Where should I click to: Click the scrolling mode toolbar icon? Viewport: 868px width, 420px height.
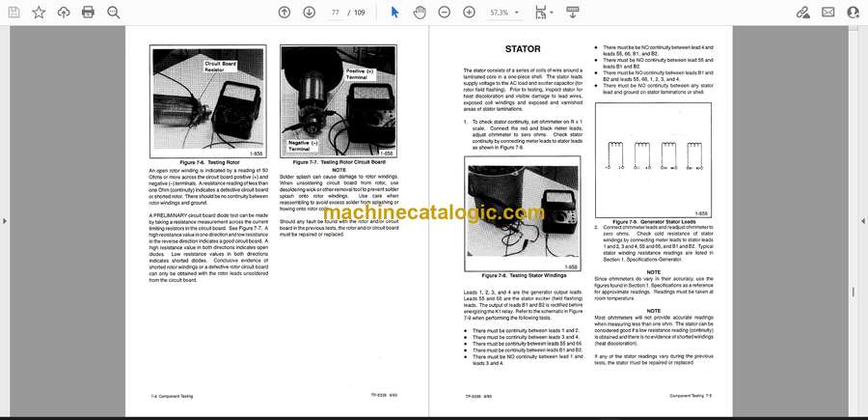572,13
